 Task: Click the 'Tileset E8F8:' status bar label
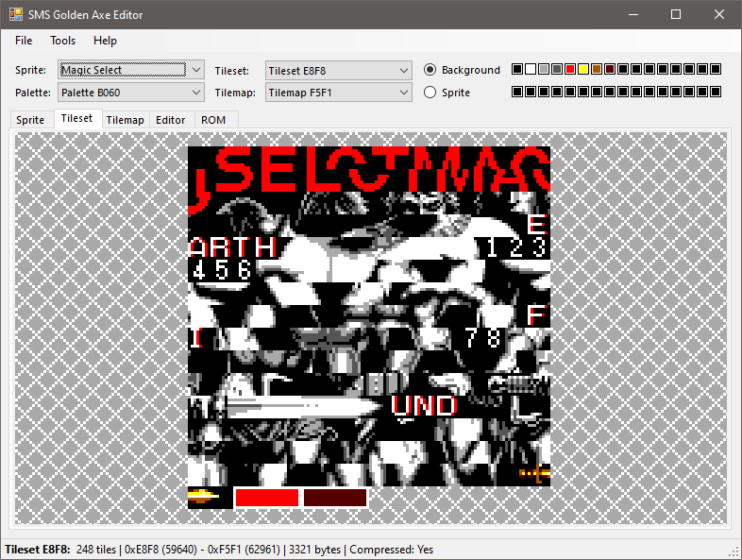click(38, 550)
